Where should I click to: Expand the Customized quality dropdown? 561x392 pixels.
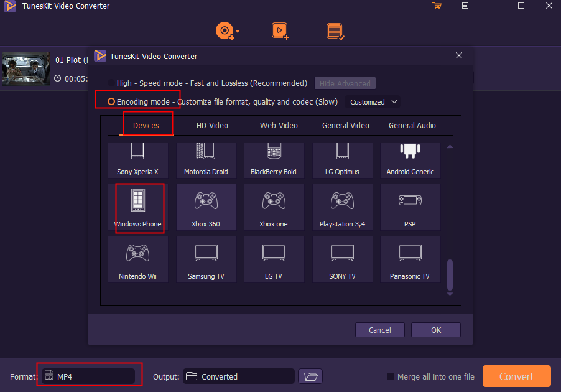coord(373,102)
